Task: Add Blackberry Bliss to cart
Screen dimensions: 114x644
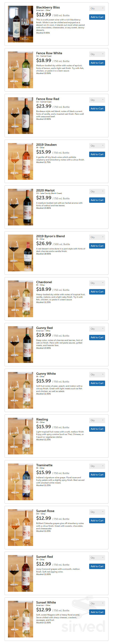Action: click(97, 17)
